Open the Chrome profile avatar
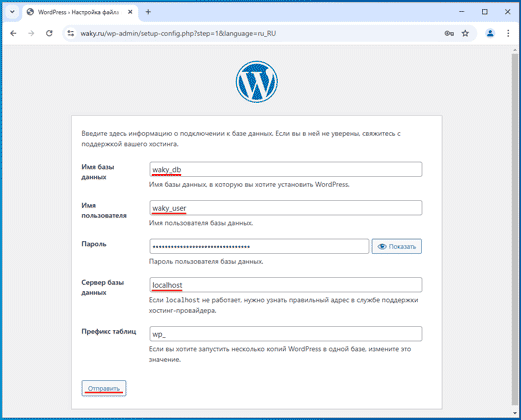The image size is (521, 420). pyautogui.click(x=490, y=33)
